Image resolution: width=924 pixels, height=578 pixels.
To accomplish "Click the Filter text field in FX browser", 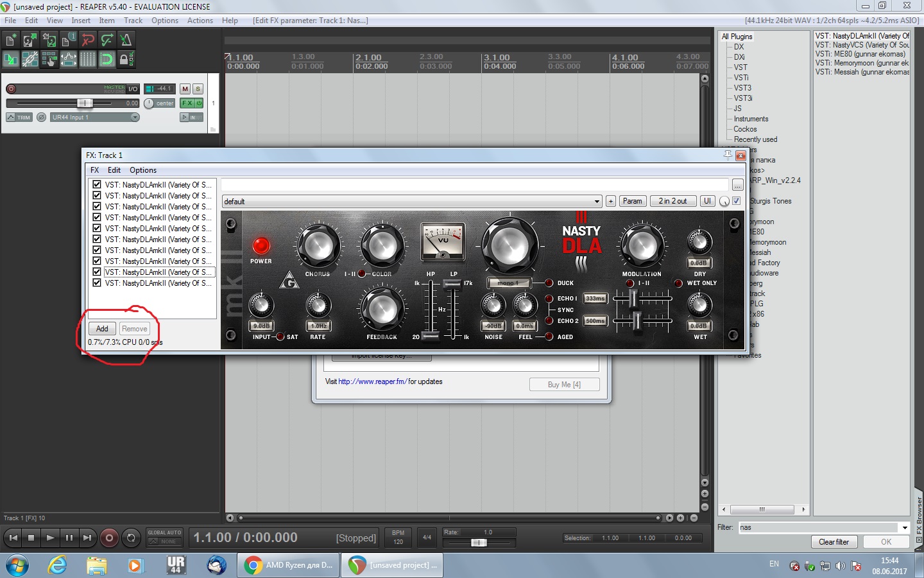I will [x=819, y=528].
